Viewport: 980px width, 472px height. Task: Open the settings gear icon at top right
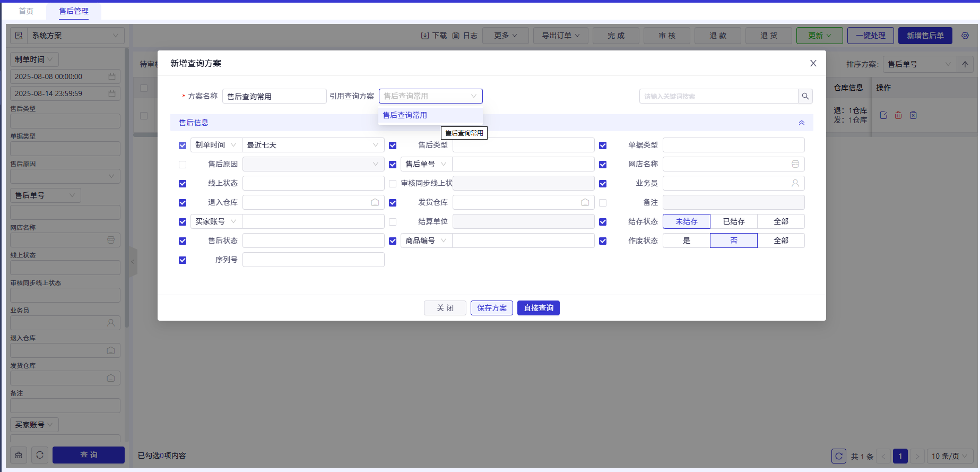tap(965, 36)
